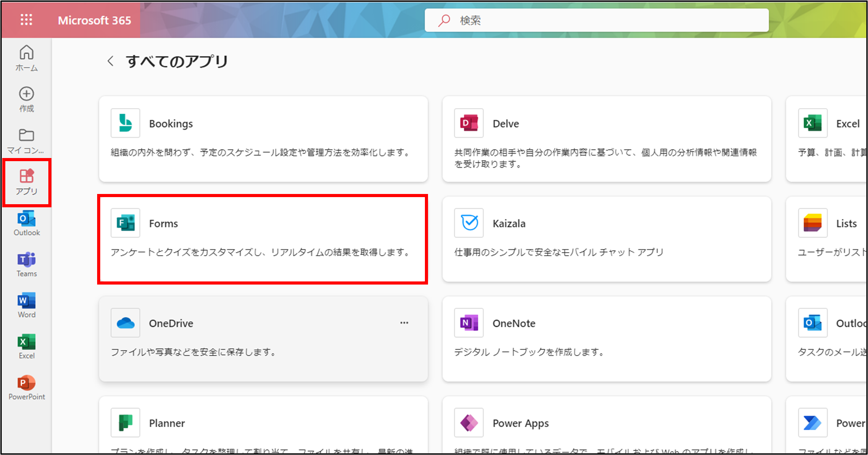Open the Delve app title
This screenshot has height=455, width=868.
506,124
